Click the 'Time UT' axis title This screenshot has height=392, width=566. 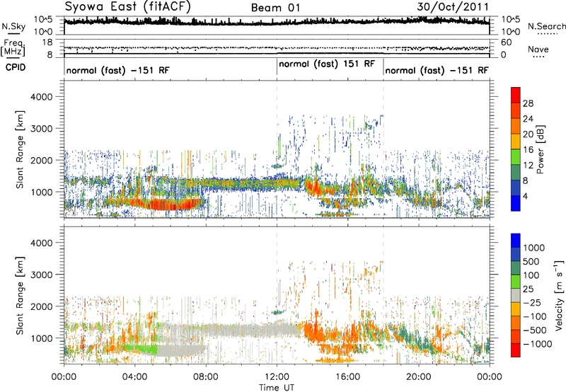pyautogui.click(x=277, y=388)
